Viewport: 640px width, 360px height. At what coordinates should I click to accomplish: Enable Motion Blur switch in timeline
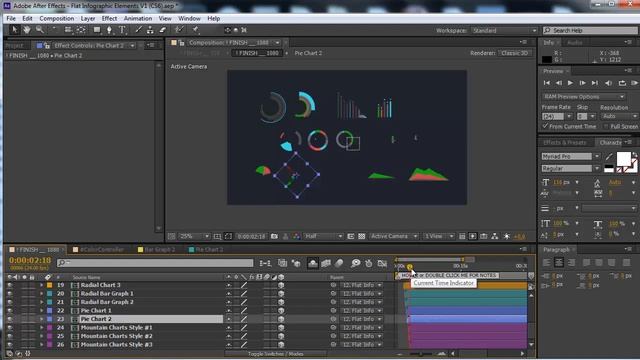[339, 264]
